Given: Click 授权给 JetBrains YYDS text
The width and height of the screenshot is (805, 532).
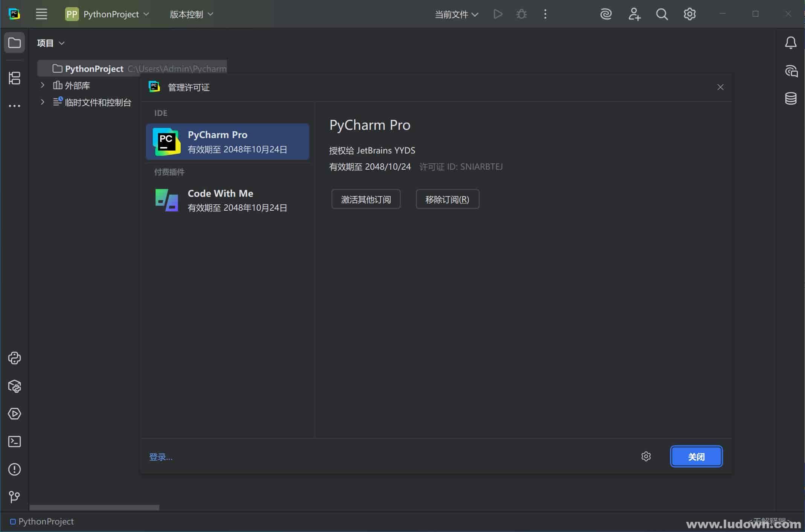Looking at the screenshot, I should tap(372, 150).
